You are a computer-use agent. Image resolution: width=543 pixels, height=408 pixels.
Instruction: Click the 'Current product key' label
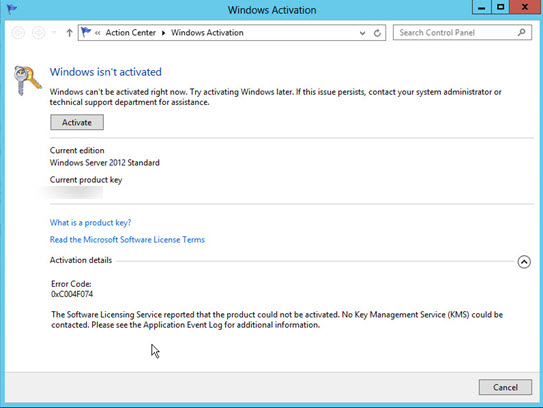[x=86, y=180]
